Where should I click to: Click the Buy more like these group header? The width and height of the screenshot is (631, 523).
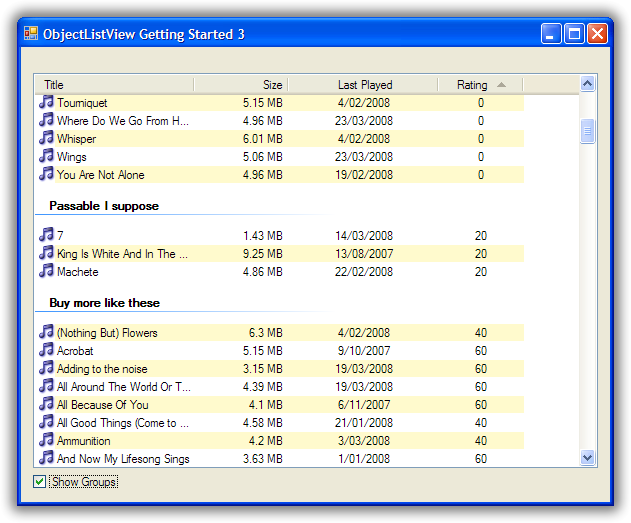[x=105, y=303]
